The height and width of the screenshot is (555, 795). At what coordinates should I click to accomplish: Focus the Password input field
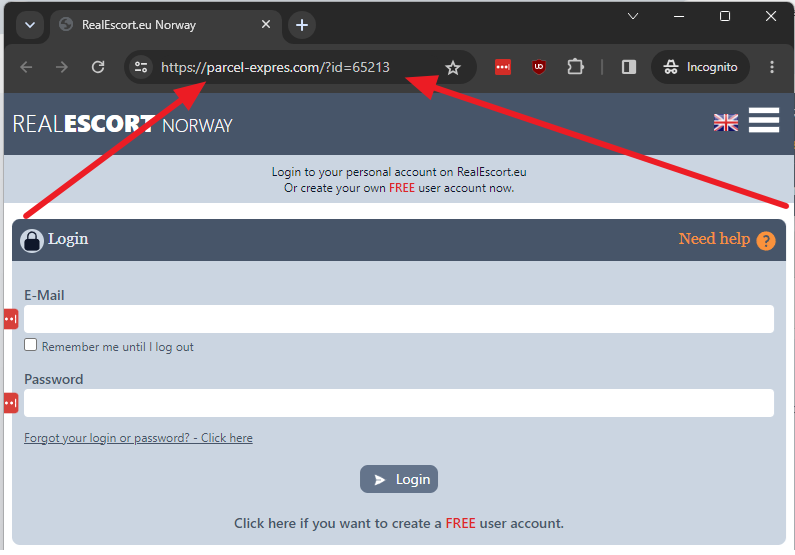tap(399, 403)
